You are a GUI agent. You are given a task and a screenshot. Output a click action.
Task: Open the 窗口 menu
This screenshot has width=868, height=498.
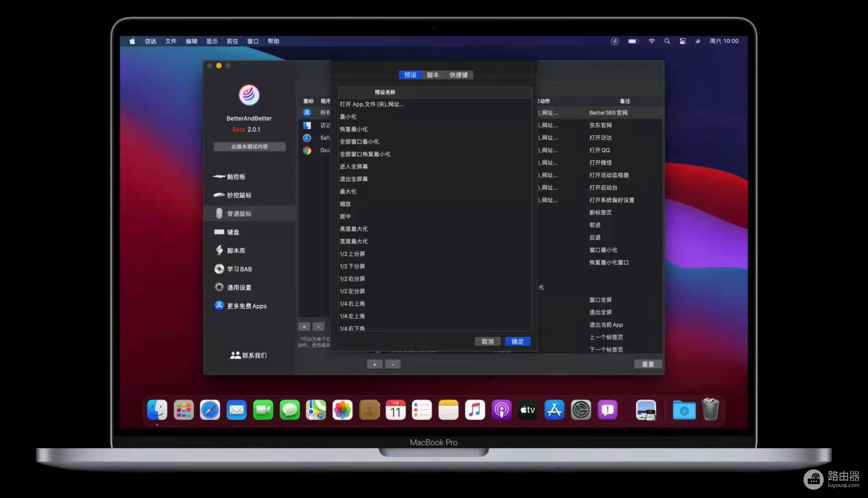click(253, 41)
